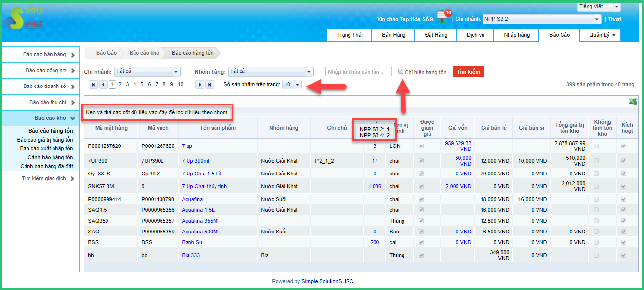Toggle 'Không tính tồn kho' for 7 Up Chai thủy tinh

(x=596, y=186)
